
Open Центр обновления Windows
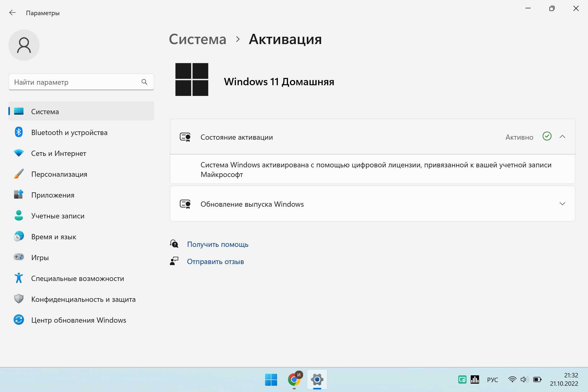[81, 320]
